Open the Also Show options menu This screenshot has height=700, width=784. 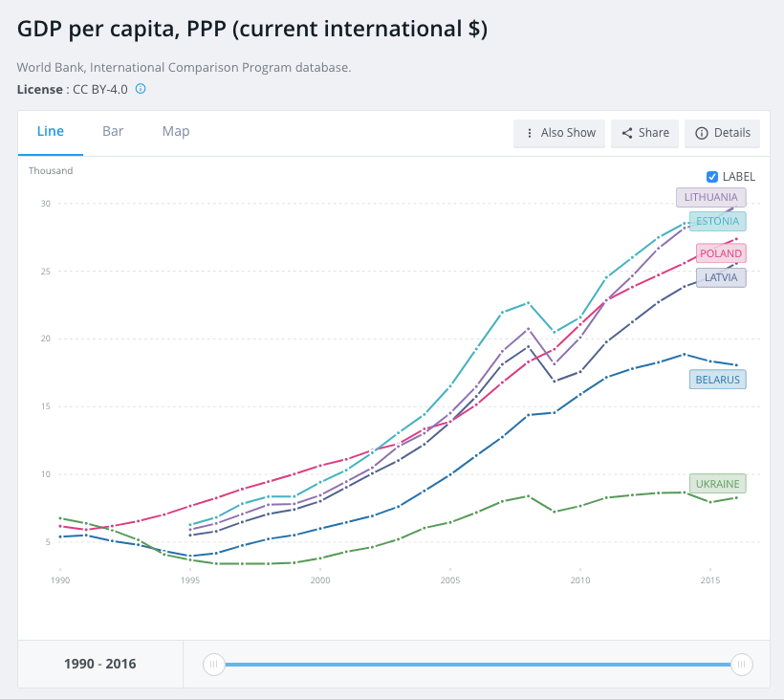pyautogui.click(x=558, y=133)
